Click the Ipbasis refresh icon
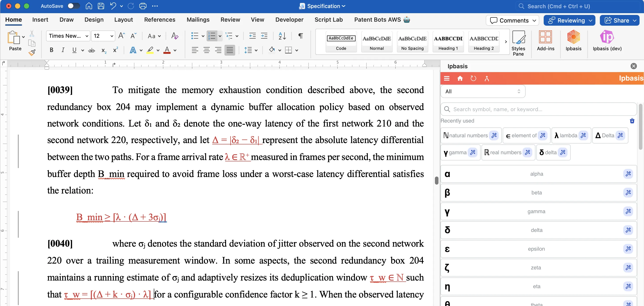This screenshot has width=644, height=306. pyautogui.click(x=473, y=78)
